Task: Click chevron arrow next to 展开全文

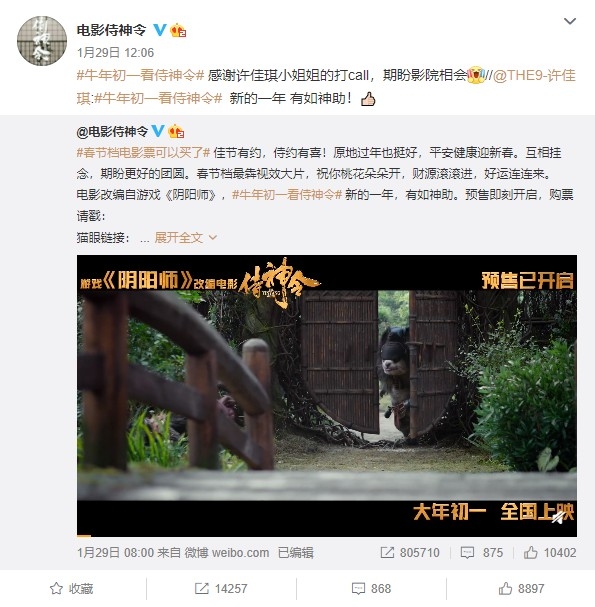Action: point(213,237)
